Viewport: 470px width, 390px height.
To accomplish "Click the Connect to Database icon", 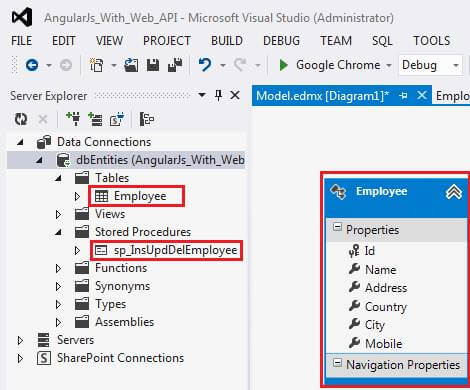I will point(73,119).
